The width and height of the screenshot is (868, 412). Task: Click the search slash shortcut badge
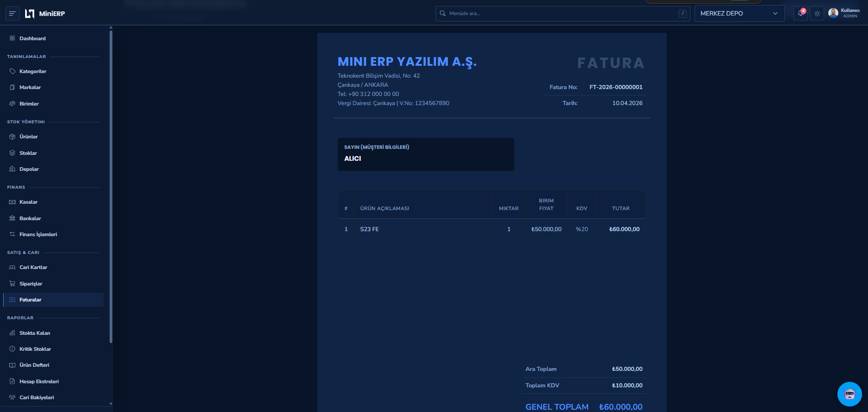(x=683, y=14)
